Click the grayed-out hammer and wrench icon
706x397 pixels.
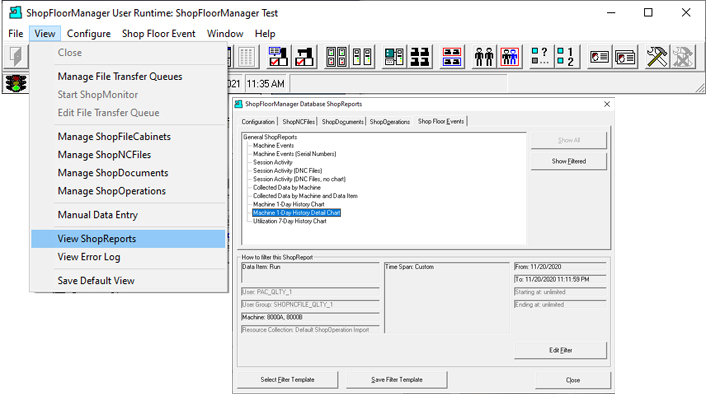[683, 57]
